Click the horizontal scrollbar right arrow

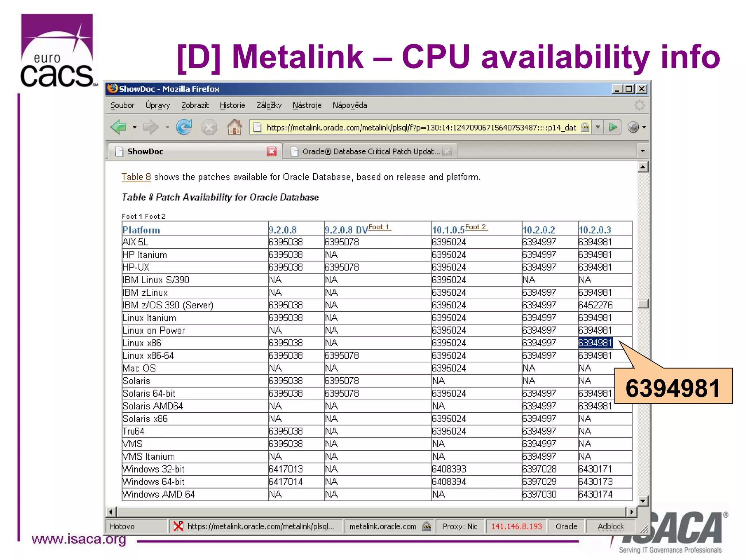(x=632, y=512)
